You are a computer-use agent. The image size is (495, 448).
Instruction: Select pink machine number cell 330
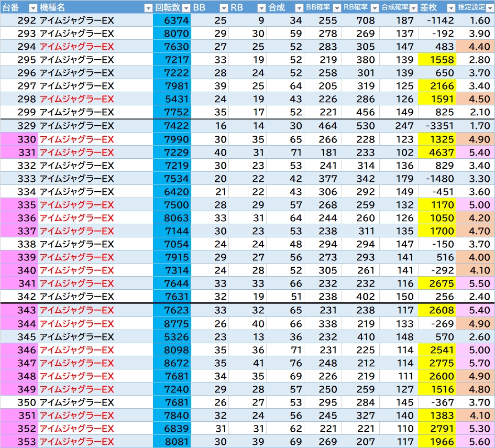pos(19,139)
